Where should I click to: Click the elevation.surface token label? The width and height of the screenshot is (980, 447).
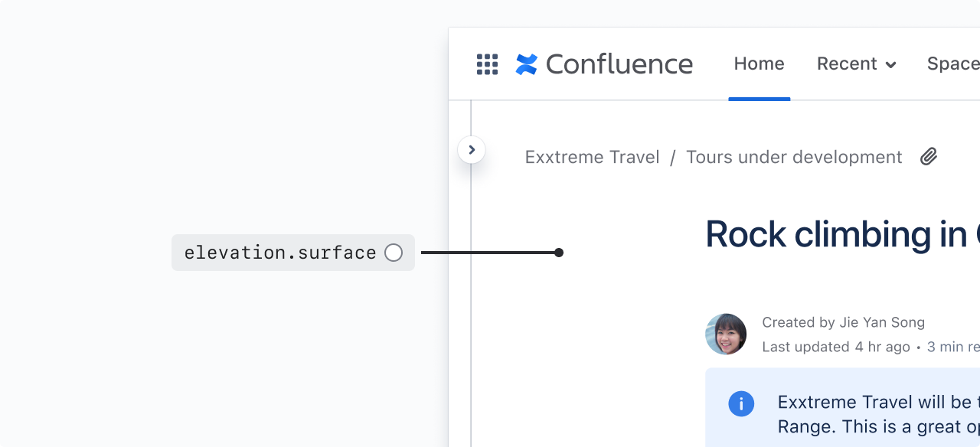280,253
